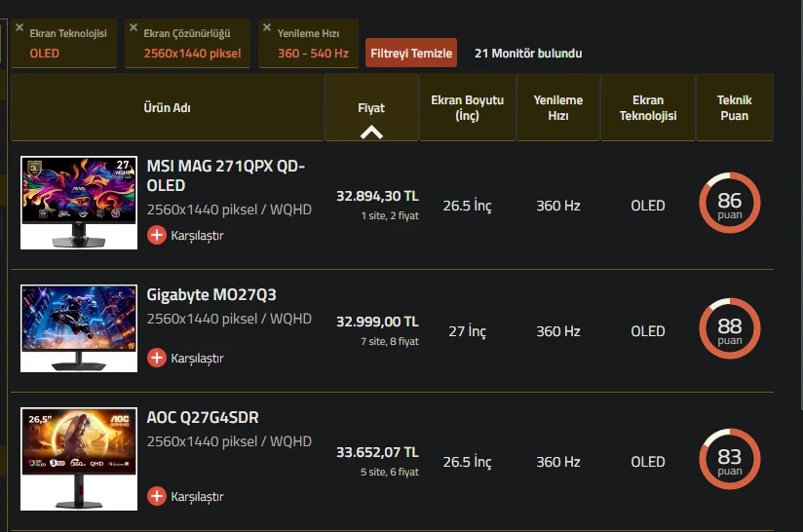
Task: Remove the OLED screen technology filter
Action: pos(19,28)
